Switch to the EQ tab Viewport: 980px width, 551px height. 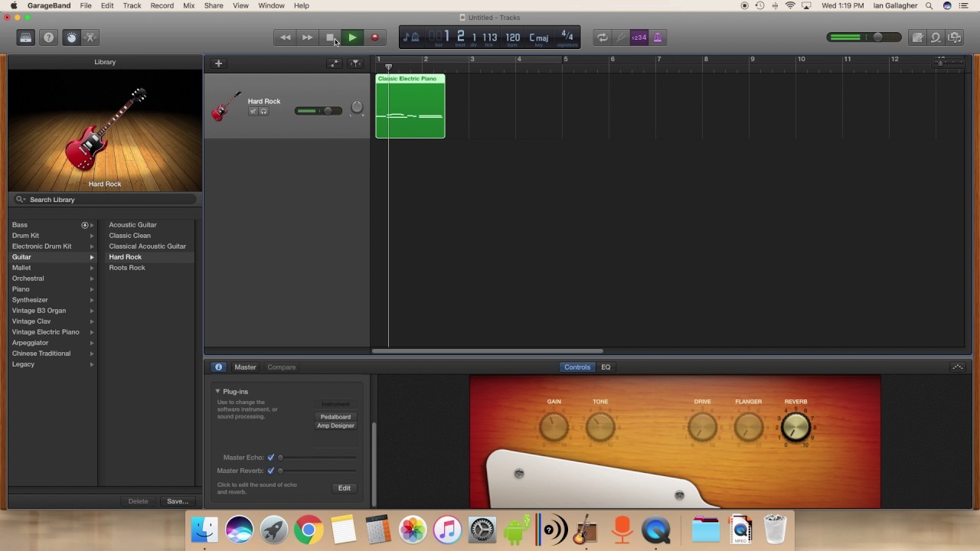coord(606,367)
